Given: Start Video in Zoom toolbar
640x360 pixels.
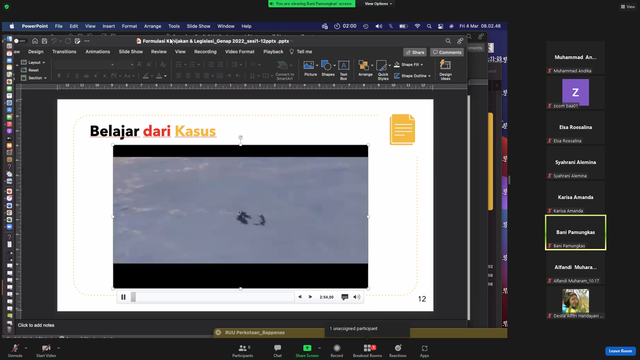Looking at the screenshot, I should (x=46, y=350).
